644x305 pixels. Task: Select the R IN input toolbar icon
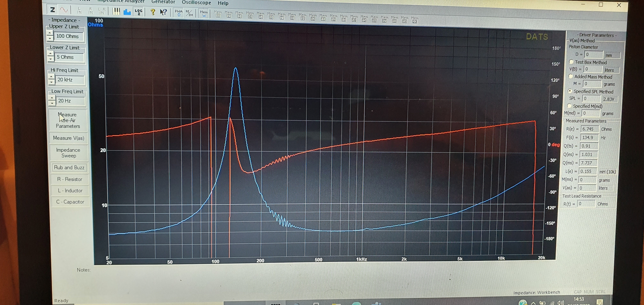91,11
